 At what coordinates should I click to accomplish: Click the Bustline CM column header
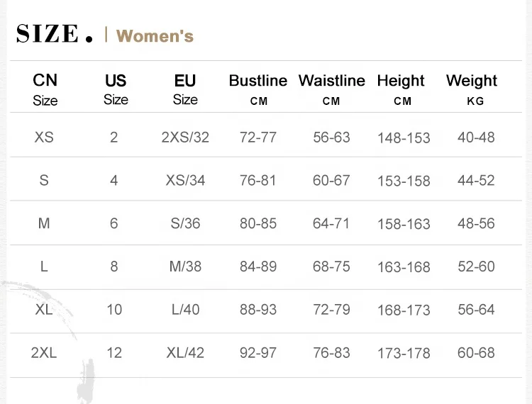point(258,89)
